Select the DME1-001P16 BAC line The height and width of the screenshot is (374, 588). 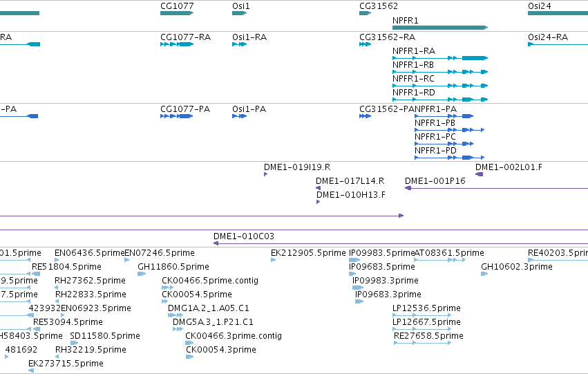click(496, 188)
